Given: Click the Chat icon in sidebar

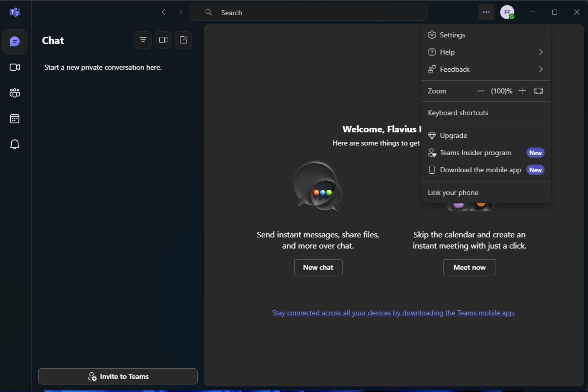Looking at the screenshot, I should click(15, 41).
